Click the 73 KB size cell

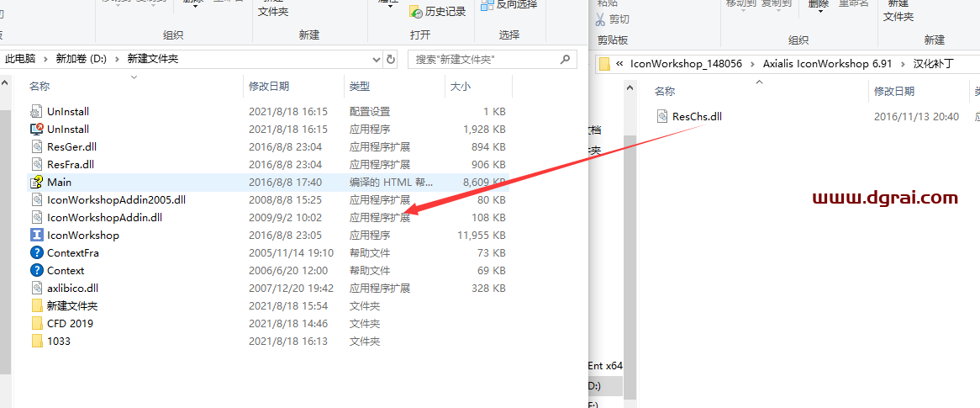[x=492, y=253]
